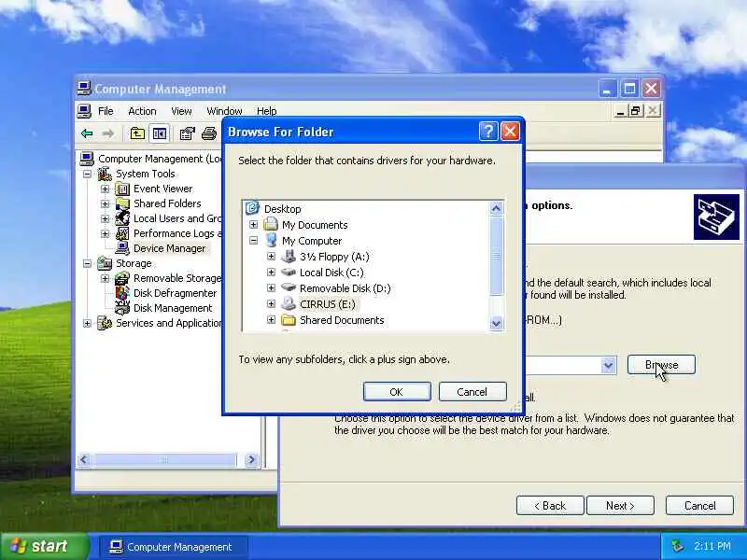Expand Services and Applications node
This screenshot has width=747, height=560.
coord(87,323)
